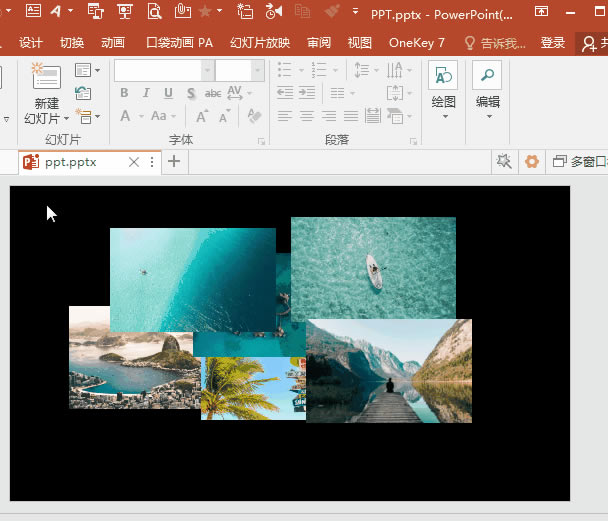This screenshot has height=521, width=608.
Task: Click the 新建幻灯片 (New Slide) icon
Action: tap(45, 79)
